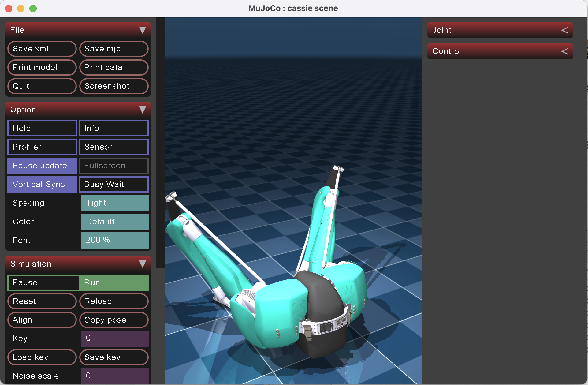Adjust the Noise scale slider
This screenshot has width=588, height=385.
tap(115, 376)
